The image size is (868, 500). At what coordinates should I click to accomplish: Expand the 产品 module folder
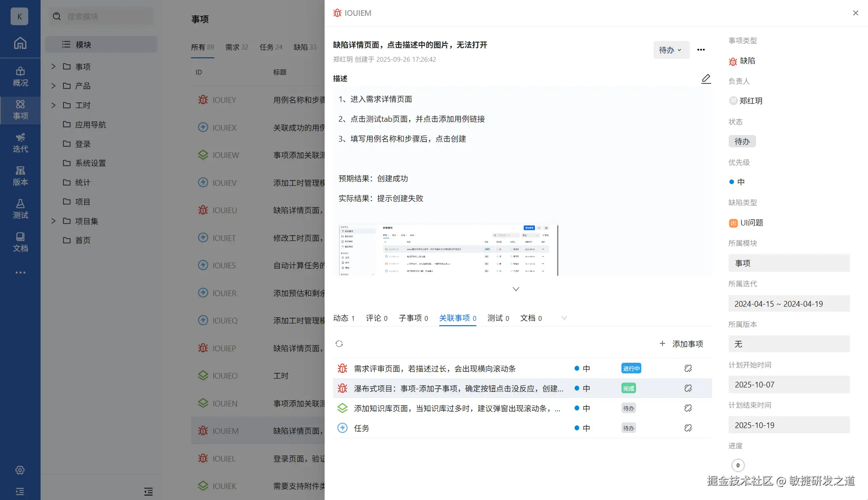pyautogui.click(x=53, y=86)
